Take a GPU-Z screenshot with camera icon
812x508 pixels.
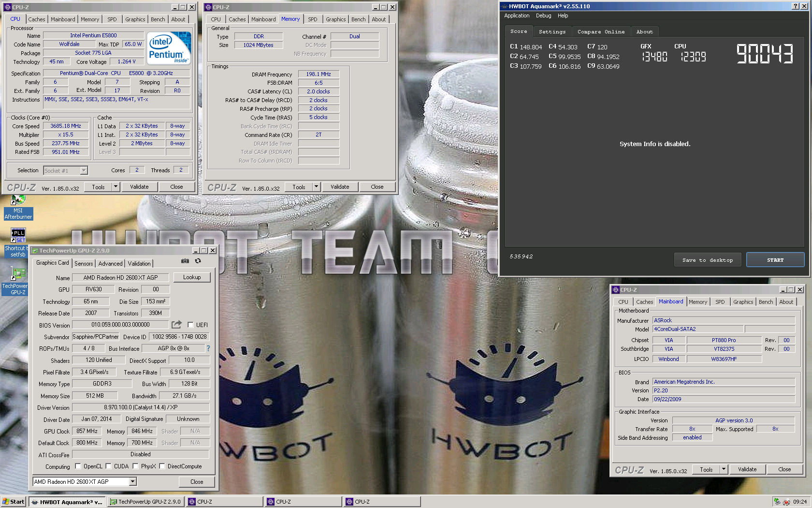coord(185,261)
